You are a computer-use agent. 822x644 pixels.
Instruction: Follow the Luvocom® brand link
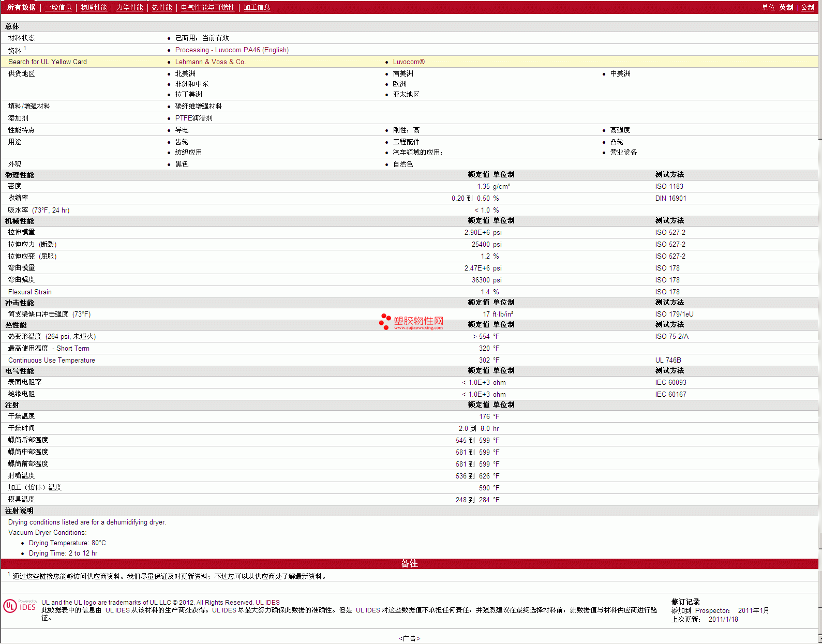[x=408, y=62]
